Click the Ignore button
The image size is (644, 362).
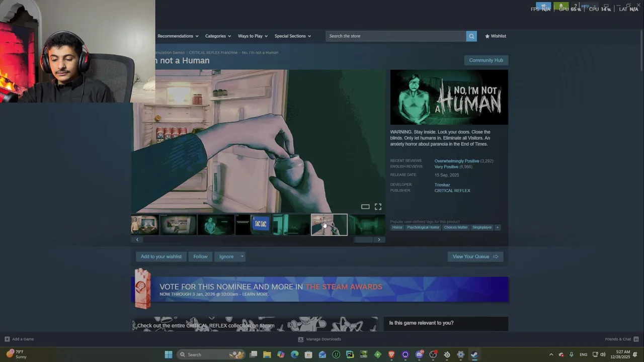click(x=226, y=256)
